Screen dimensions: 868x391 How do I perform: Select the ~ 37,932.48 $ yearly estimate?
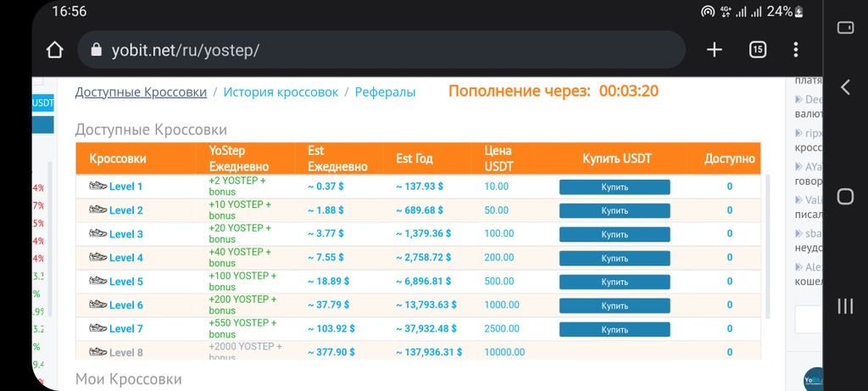[x=426, y=328]
